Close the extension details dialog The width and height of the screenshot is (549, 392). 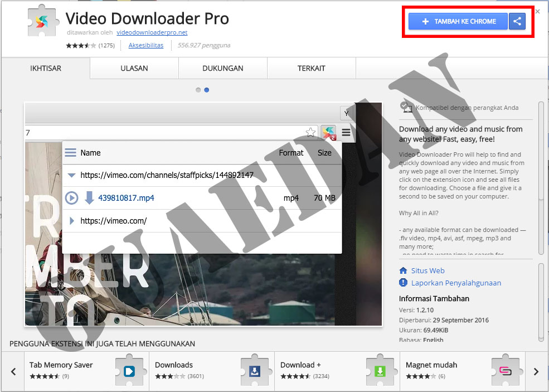[537, 12]
